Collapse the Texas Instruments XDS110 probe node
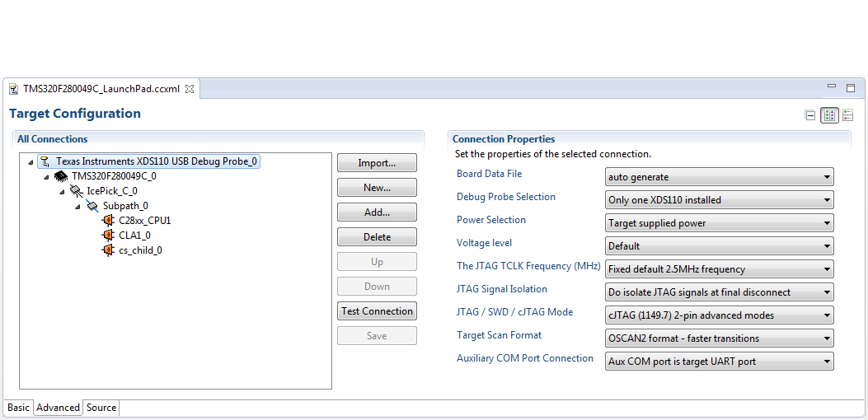The height and width of the screenshot is (420, 868). (31, 162)
